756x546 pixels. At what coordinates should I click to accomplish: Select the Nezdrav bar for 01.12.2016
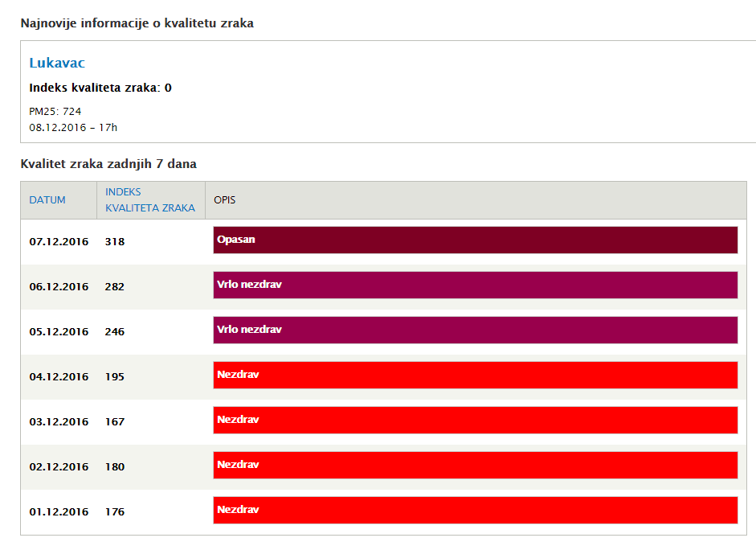(x=475, y=511)
